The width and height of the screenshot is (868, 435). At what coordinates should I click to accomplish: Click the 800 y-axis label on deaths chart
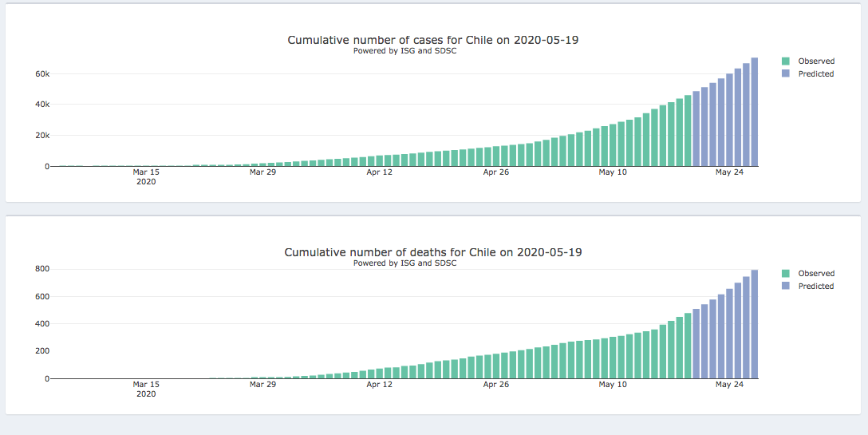pyautogui.click(x=41, y=269)
